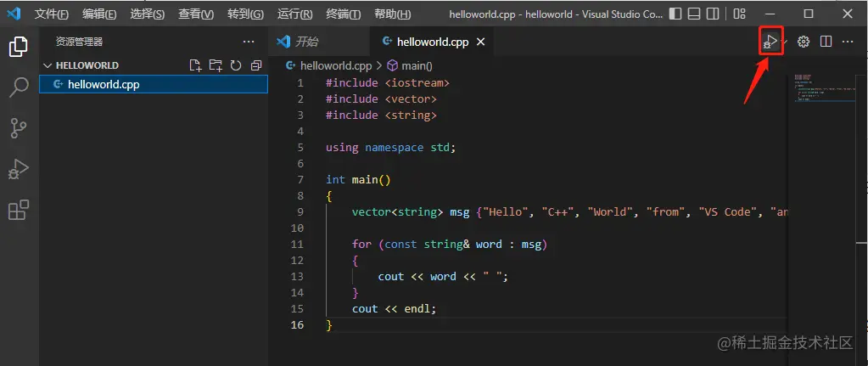Run or debug the C++ file
This screenshot has width=868, height=366.
point(770,41)
